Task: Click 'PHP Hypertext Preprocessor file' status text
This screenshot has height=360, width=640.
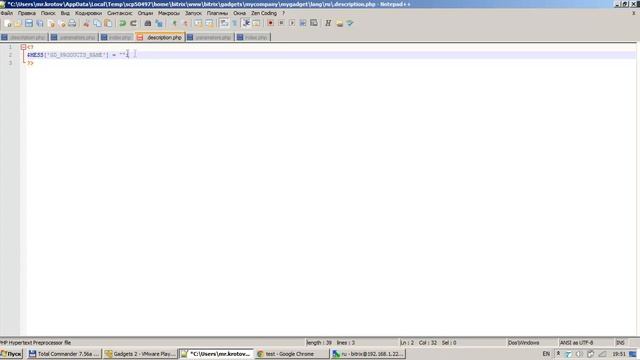Action: click(36, 342)
